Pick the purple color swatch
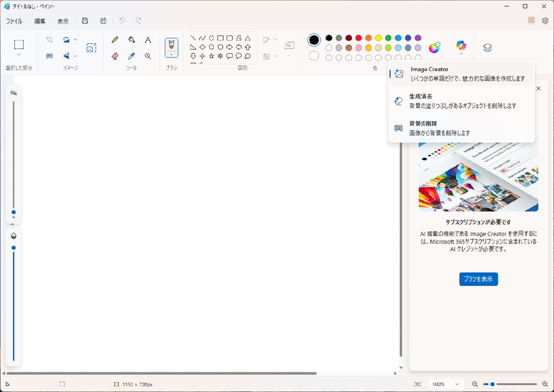This screenshot has width=554, height=392. (418, 38)
